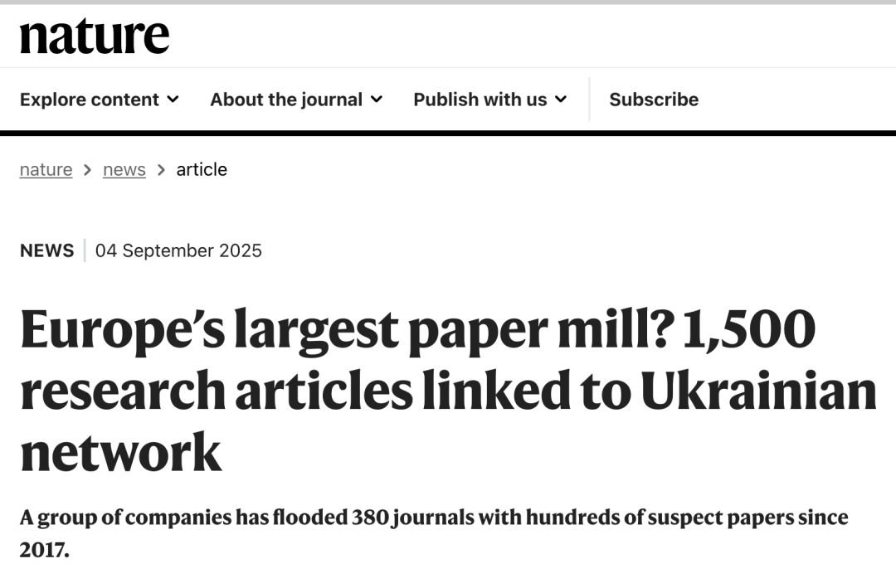
Task: Expand the chevron beside Explore content
Action: click(x=173, y=100)
